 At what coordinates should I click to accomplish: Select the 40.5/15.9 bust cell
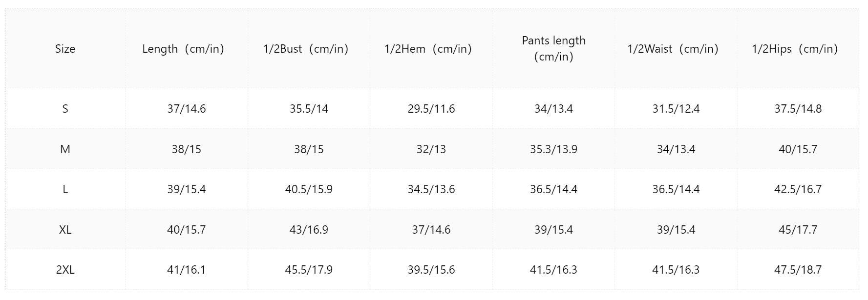tap(309, 189)
